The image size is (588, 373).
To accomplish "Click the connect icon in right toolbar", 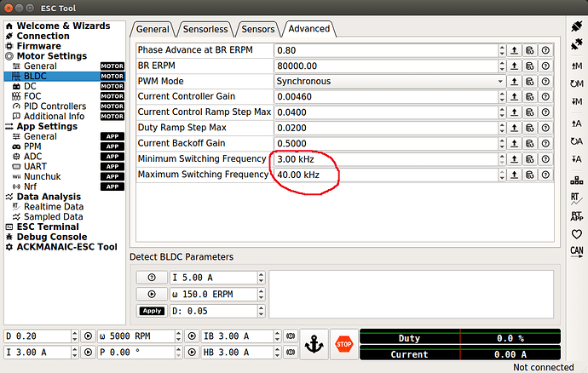I will pyautogui.click(x=576, y=26).
